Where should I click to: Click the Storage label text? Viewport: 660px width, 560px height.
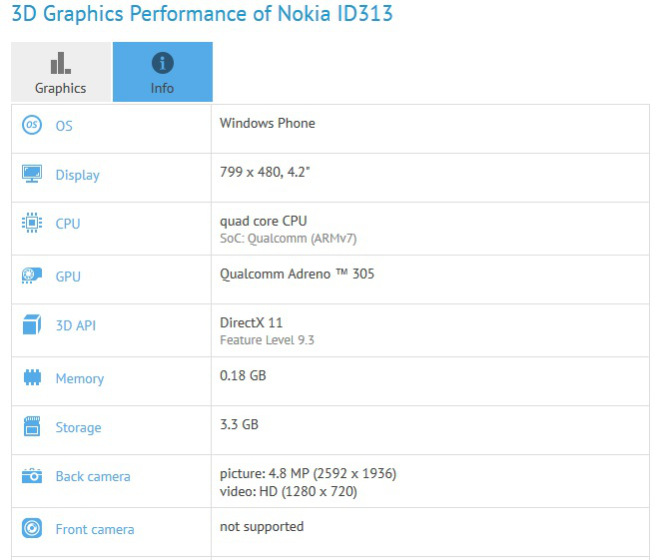(78, 427)
